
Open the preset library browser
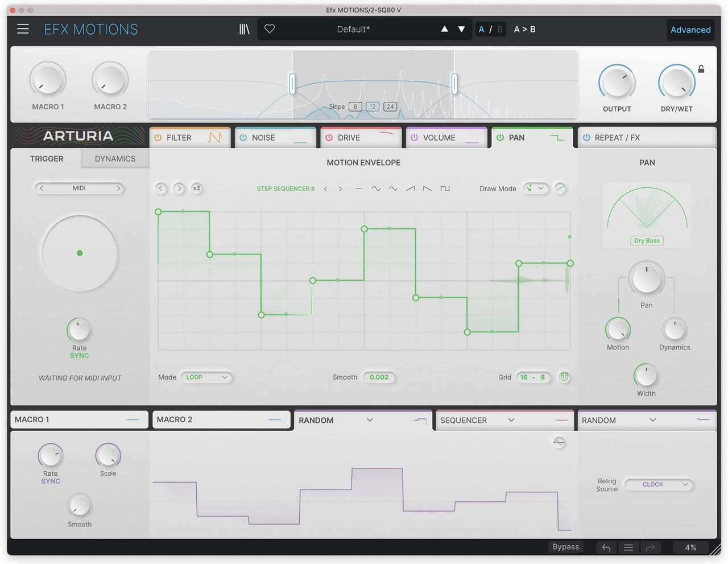245,29
